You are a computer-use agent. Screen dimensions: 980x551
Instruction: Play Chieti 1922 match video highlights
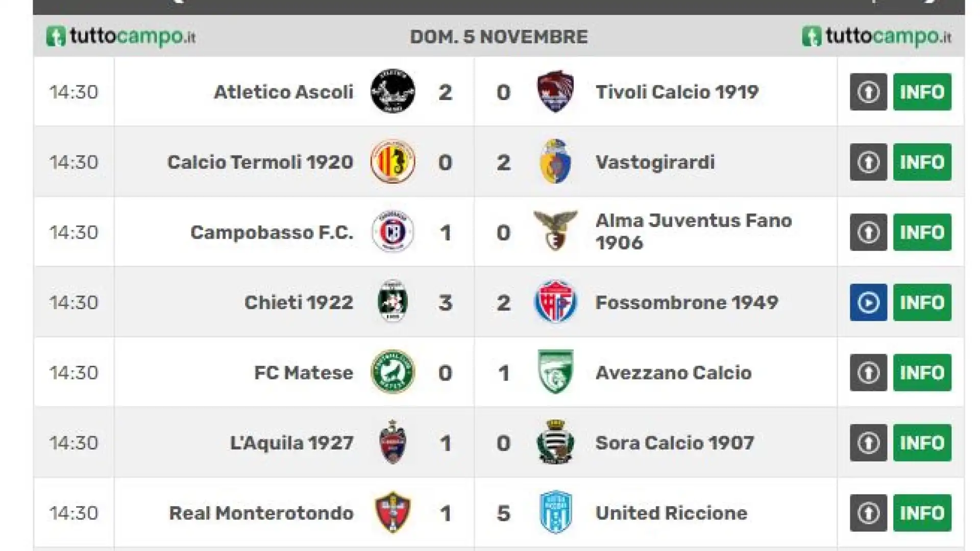click(868, 302)
